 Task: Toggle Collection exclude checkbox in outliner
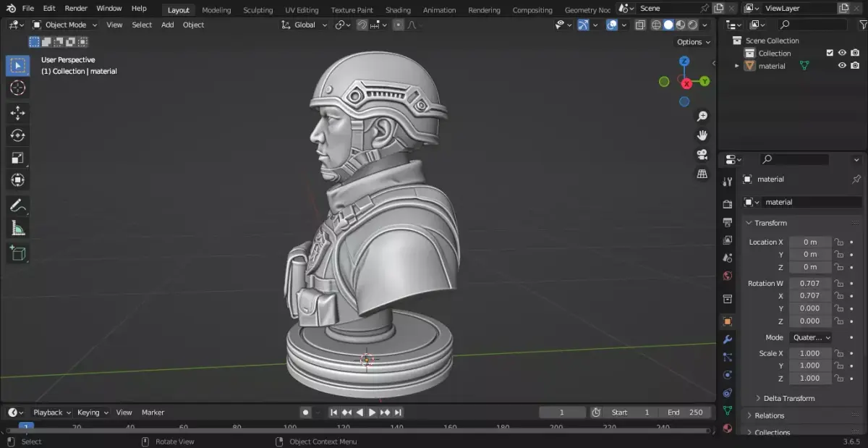(830, 53)
